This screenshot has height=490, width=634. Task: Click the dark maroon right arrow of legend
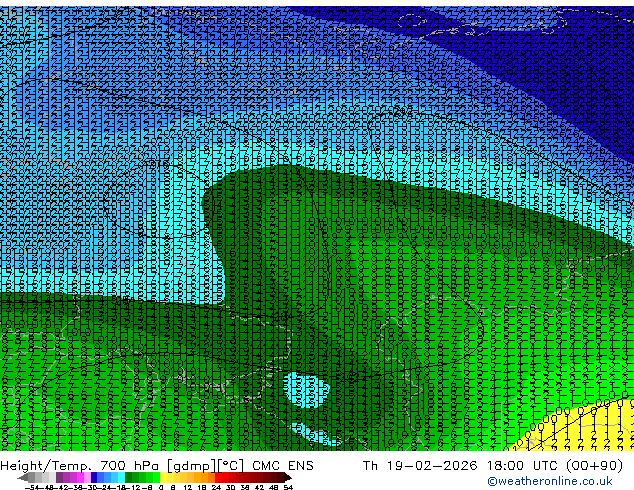287,478
